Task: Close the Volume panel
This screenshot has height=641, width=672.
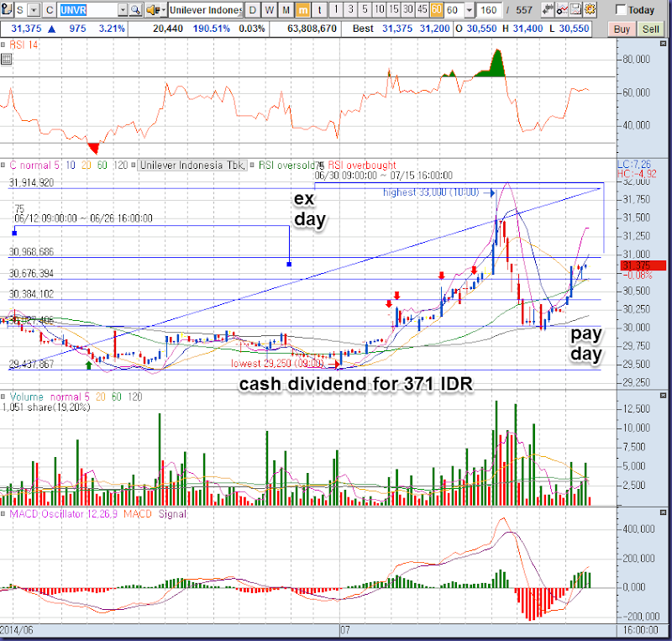Action: point(663,396)
